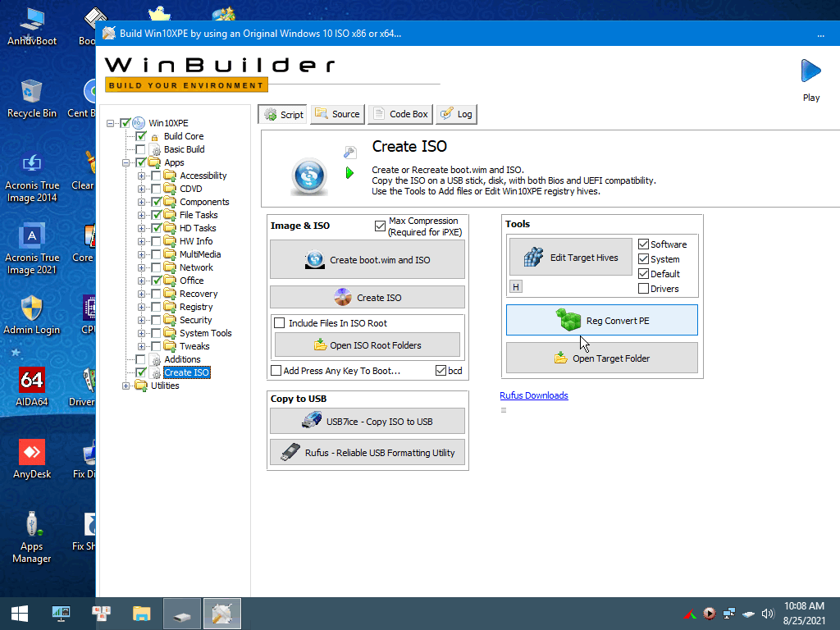840x630 pixels.
Task: Click USB7ice Copy ISO to USB
Action: pos(367,422)
